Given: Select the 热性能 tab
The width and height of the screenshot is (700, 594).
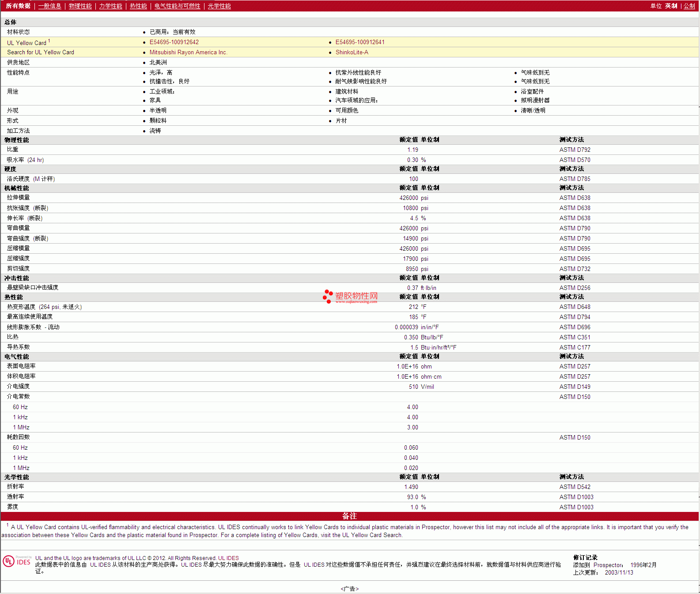Looking at the screenshot, I should (x=138, y=6).
